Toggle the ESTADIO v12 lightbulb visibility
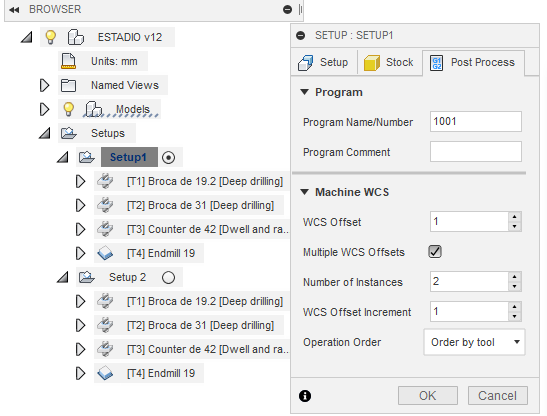 51,37
